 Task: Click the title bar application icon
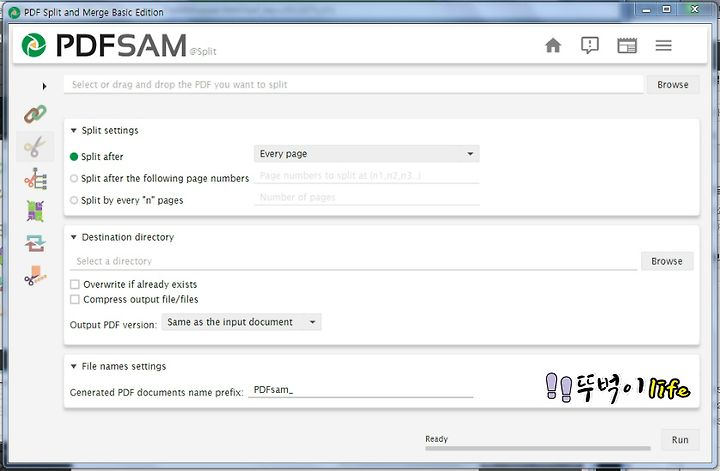14,12
